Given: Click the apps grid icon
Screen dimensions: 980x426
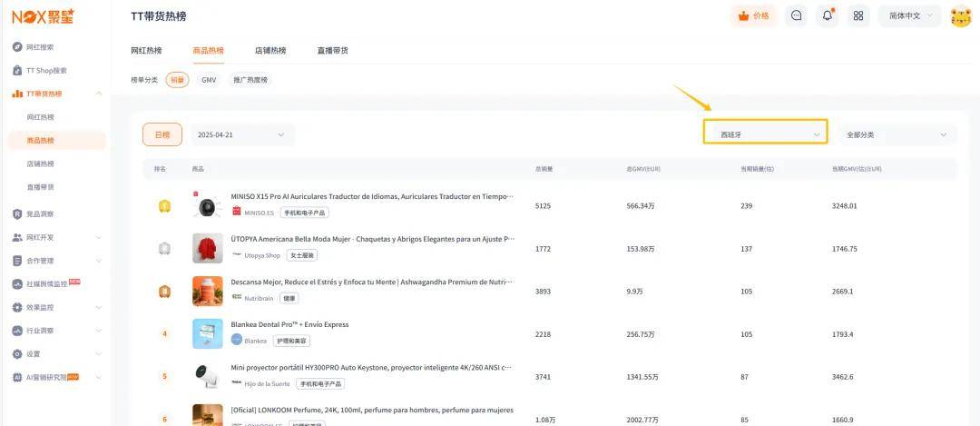Looking at the screenshot, I should click(x=857, y=15).
